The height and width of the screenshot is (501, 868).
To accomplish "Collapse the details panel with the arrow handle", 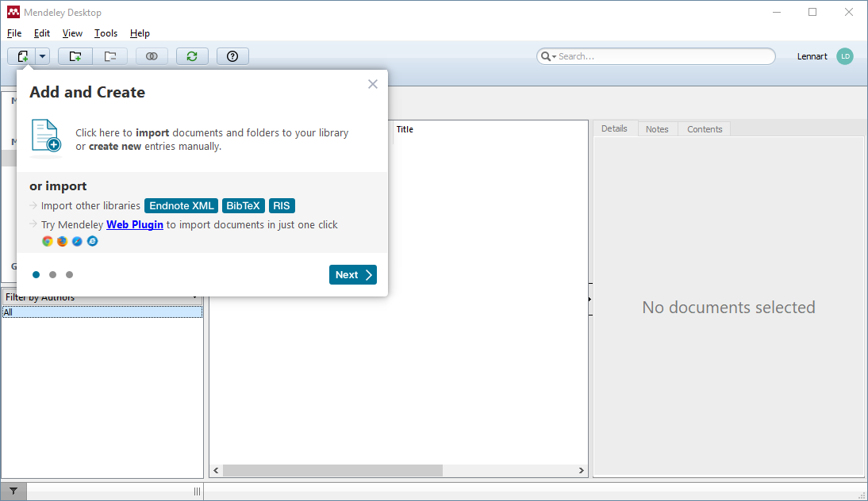I will point(590,299).
